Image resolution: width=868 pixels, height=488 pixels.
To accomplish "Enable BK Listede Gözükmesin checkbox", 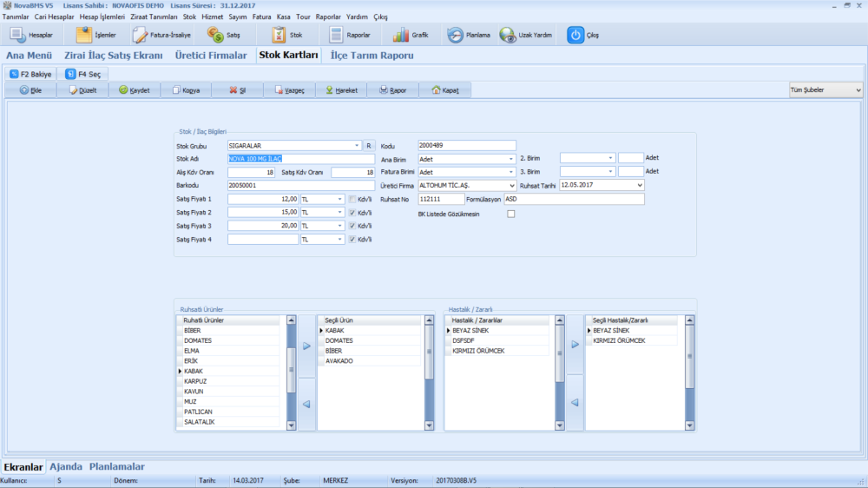I will coord(511,214).
